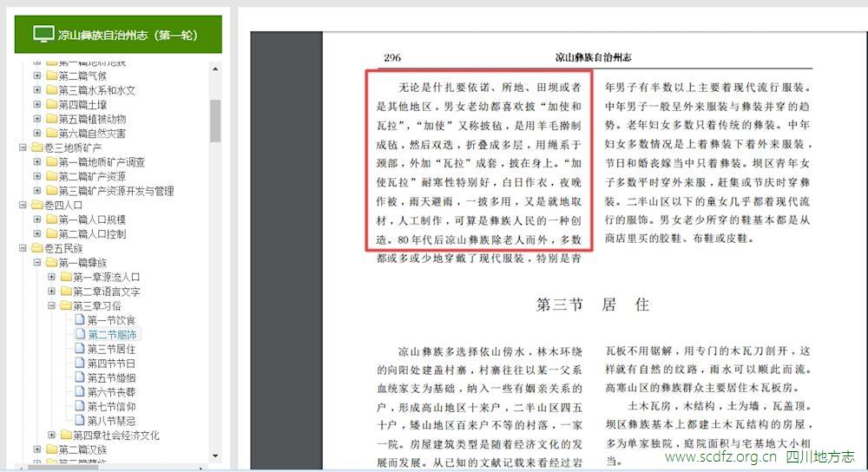Click document icon beside 第七节信仰

(x=80, y=406)
